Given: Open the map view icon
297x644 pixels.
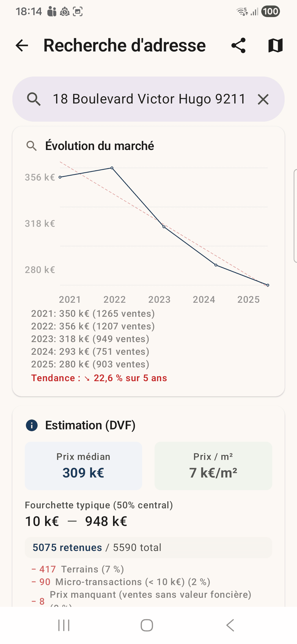Looking at the screenshot, I should [275, 45].
